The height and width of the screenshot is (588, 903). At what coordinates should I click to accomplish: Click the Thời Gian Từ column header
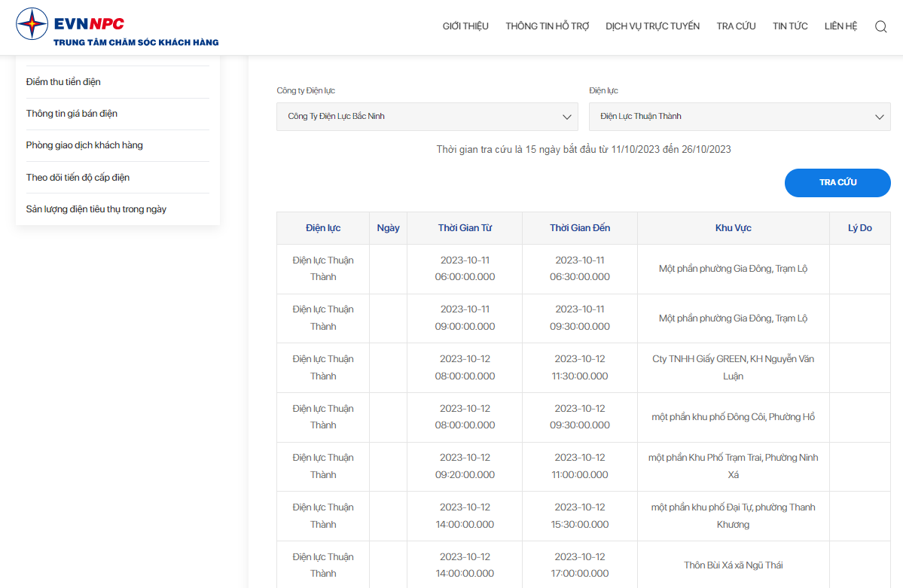click(465, 228)
